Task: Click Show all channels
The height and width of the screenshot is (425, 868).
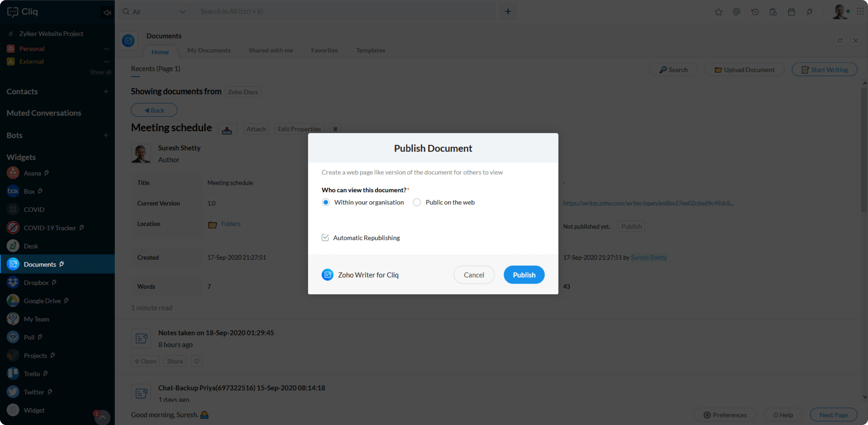Action: point(100,72)
